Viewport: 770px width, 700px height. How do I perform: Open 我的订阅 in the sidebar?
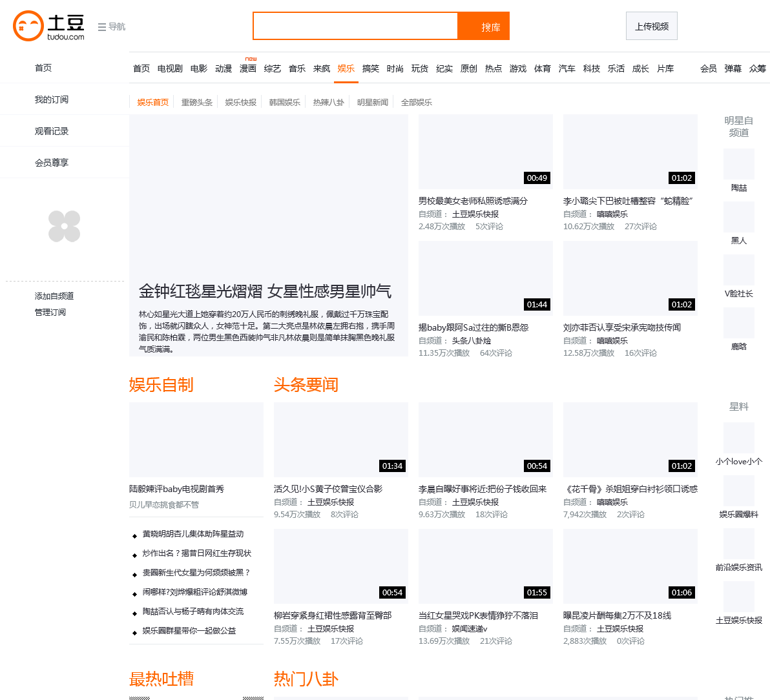click(x=52, y=99)
